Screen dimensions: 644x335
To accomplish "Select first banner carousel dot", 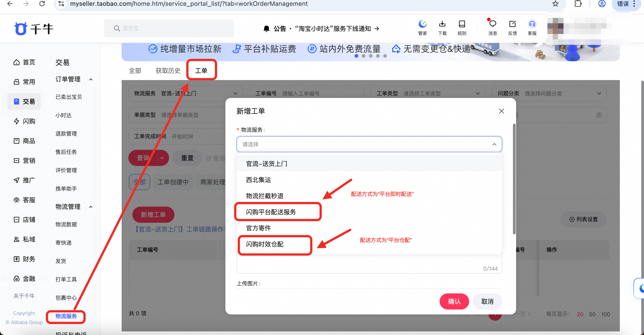I will click(x=356, y=56).
